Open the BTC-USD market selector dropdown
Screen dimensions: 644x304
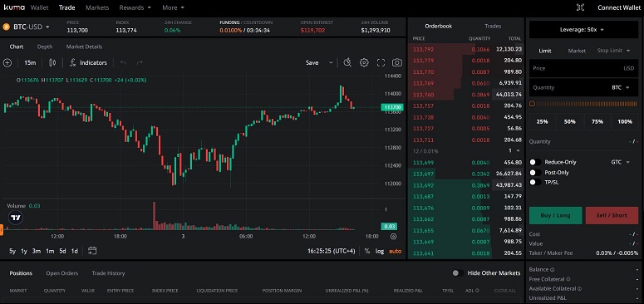(27, 27)
